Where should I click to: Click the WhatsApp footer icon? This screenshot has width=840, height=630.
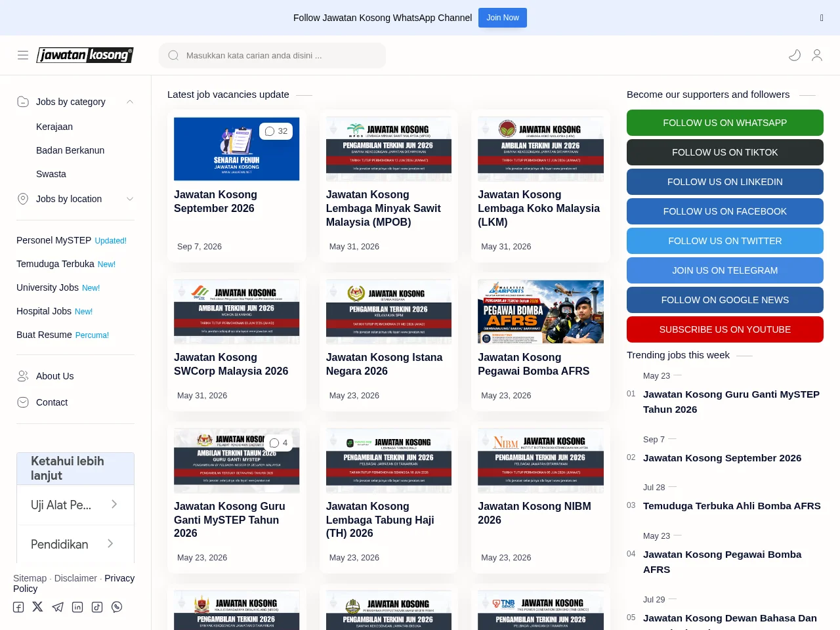[x=117, y=607]
